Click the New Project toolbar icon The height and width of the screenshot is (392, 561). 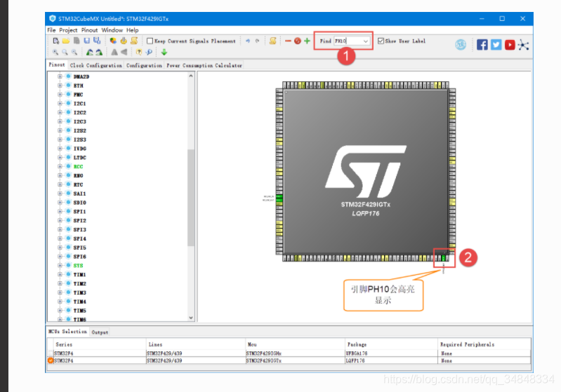[x=55, y=41]
